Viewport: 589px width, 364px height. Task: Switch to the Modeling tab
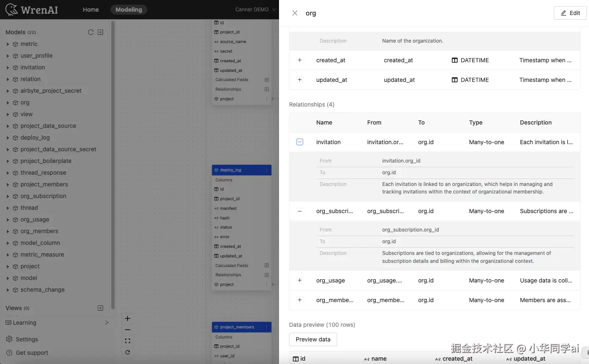(129, 9)
